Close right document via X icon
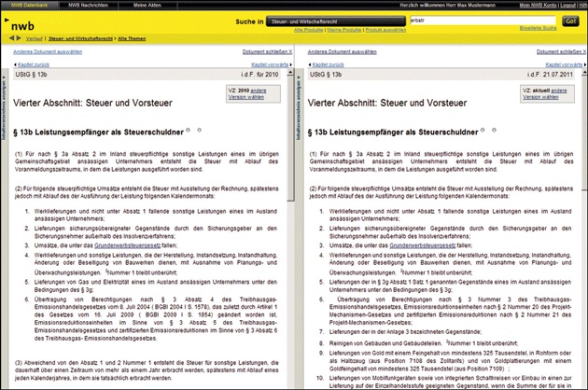Image resolution: width=588 pixels, height=390 pixels. click(x=582, y=53)
